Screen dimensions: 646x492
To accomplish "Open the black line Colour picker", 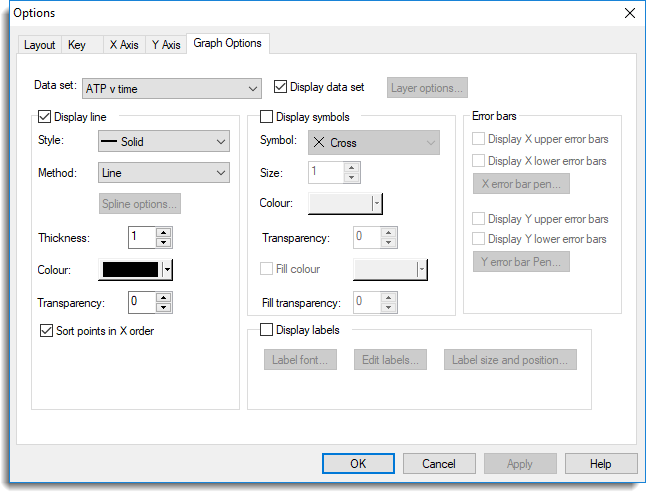I will click(x=136, y=269).
